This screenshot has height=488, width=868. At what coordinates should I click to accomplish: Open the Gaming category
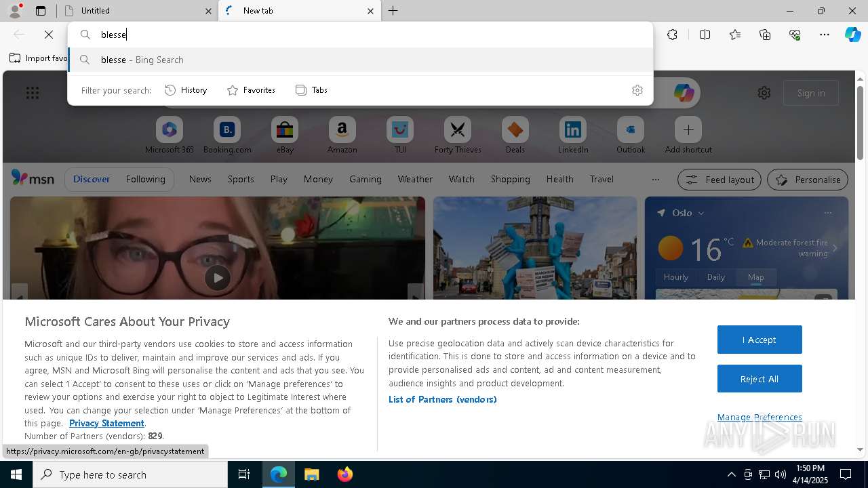(x=366, y=179)
